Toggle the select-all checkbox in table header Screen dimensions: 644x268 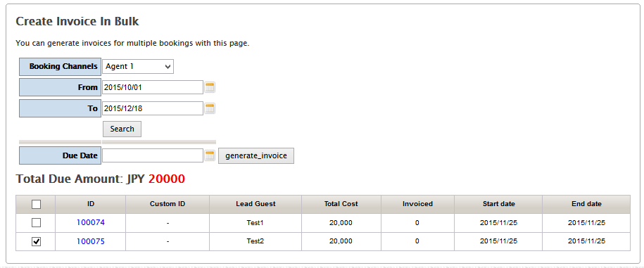[x=36, y=204]
